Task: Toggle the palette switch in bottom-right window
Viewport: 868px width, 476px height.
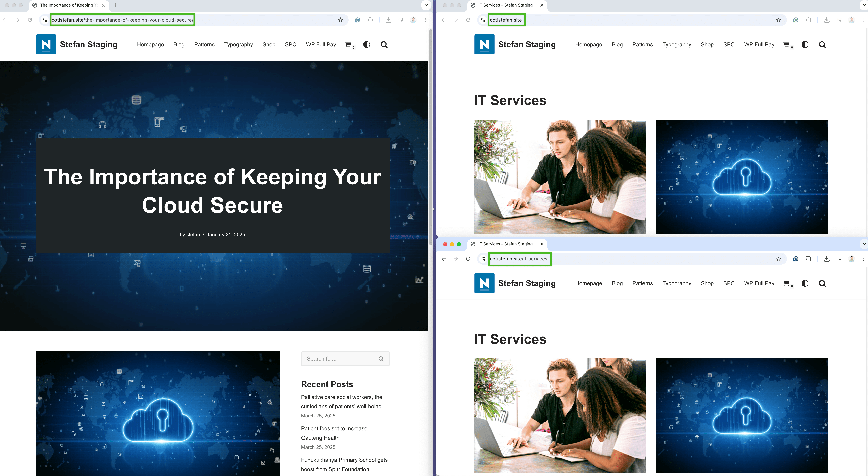Action: pos(805,283)
